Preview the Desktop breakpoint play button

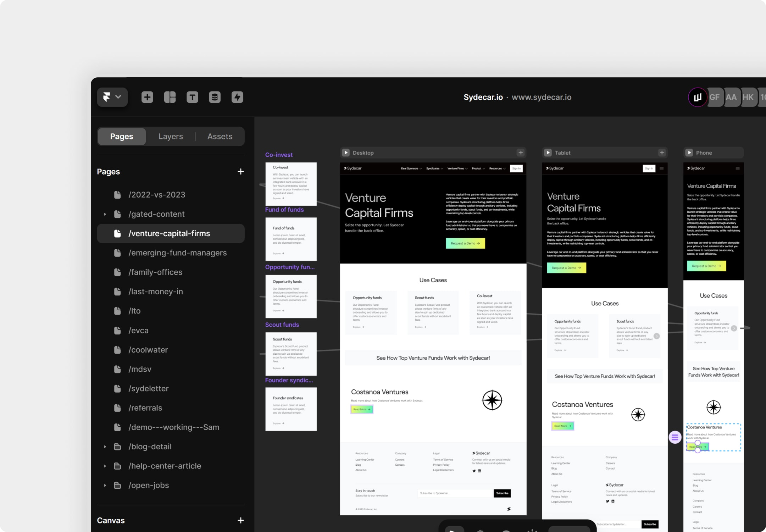[x=346, y=153]
